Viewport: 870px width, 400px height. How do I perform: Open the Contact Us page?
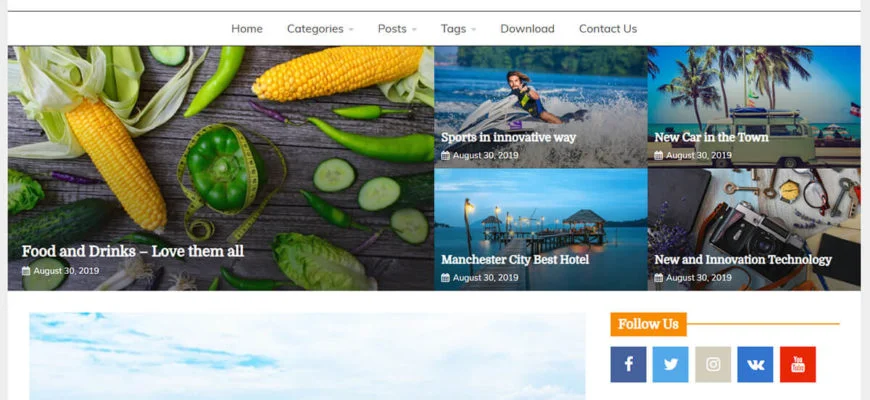(608, 29)
